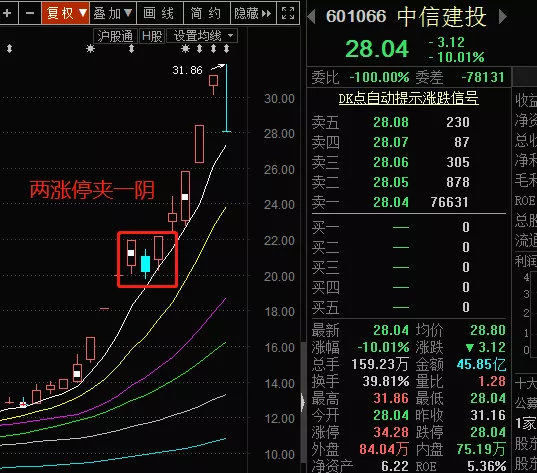537x473 pixels.
Task: Go to previous stock with left arrow
Action: pyautogui.click(x=311, y=16)
